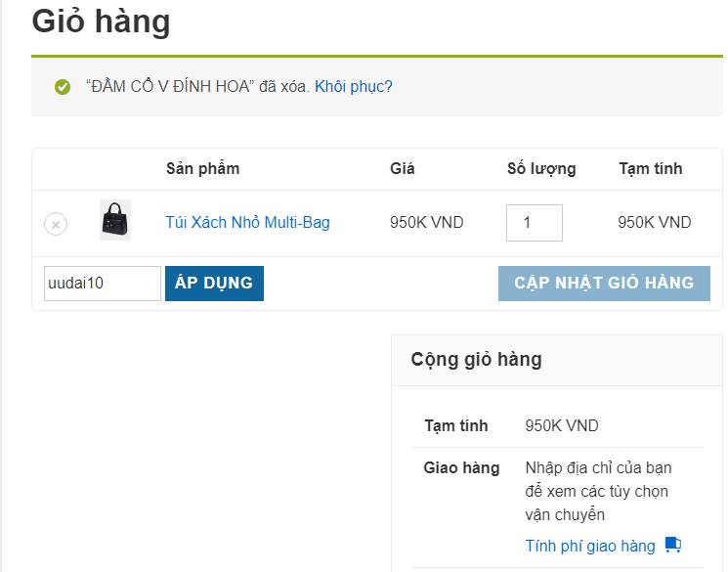Image resolution: width=728 pixels, height=572 pixels.
Task: Click the 950K VND price in Giá column
Action: (426, 223)
